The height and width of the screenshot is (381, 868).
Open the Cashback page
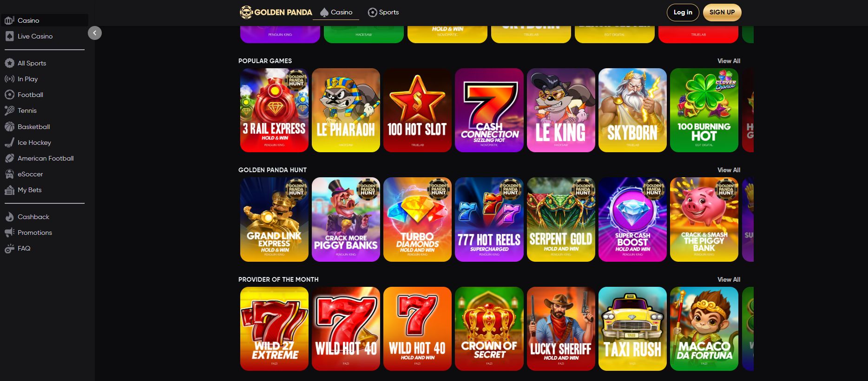[33, 217]
